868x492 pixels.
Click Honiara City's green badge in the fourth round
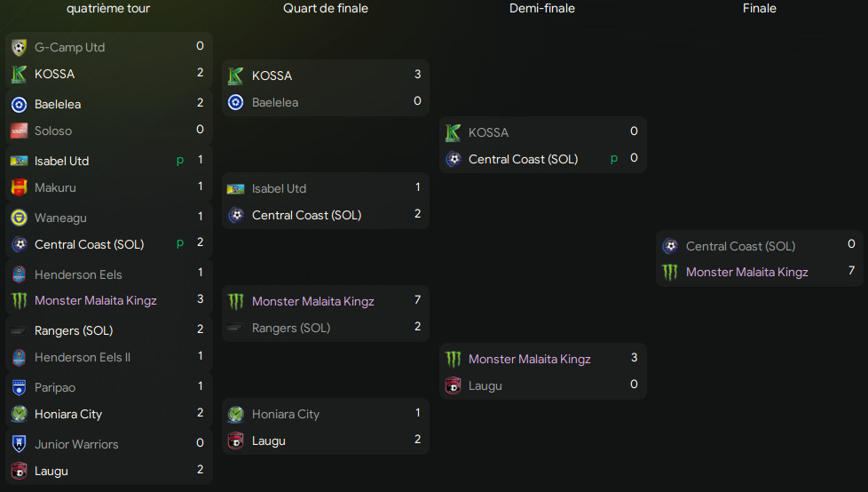(x=19, y=414)
